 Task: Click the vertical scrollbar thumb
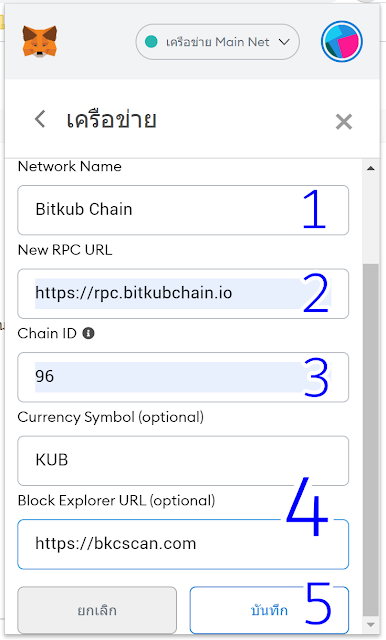point(370,440)
